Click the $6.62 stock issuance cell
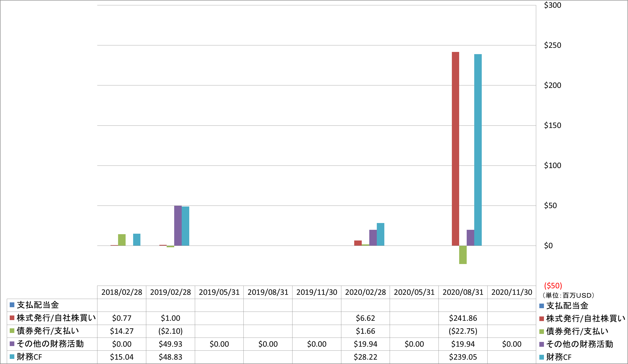 (x=366, y=318)
